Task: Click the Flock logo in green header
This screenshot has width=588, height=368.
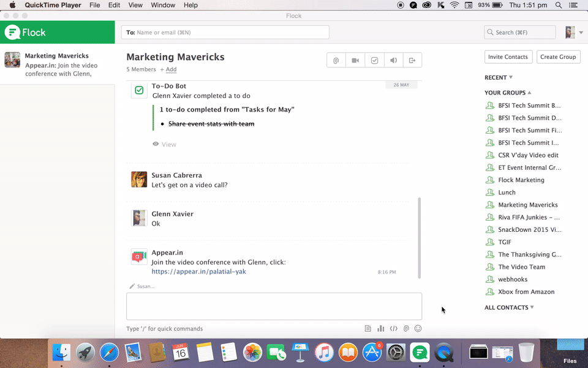Action: click(25, 33)
